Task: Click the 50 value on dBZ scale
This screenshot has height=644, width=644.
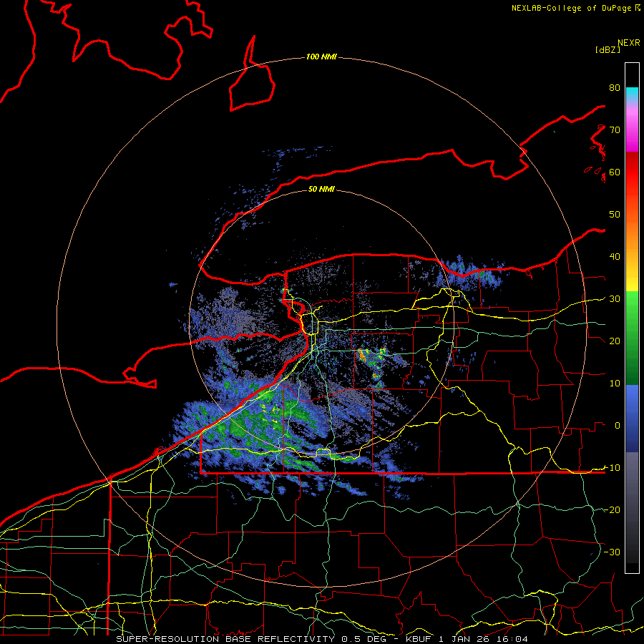Action: 615,215
